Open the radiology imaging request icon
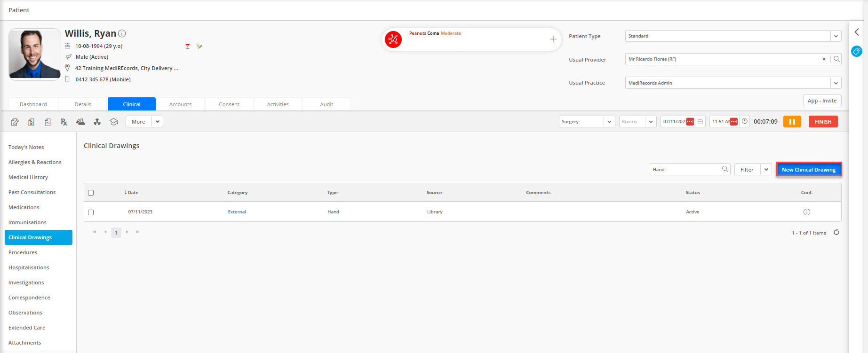868x353 pixels. click(x=97, y=122)
